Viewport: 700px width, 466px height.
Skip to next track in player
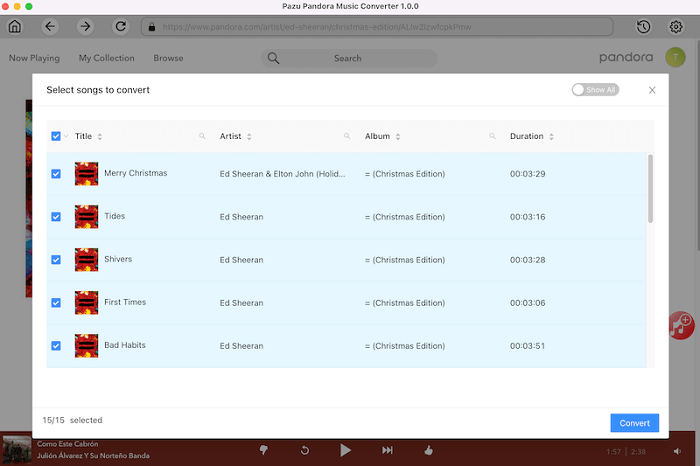point(387,450)
